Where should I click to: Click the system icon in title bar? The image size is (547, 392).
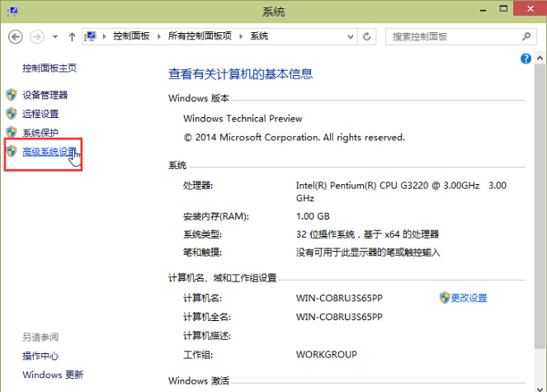click(x=10, y=11)
